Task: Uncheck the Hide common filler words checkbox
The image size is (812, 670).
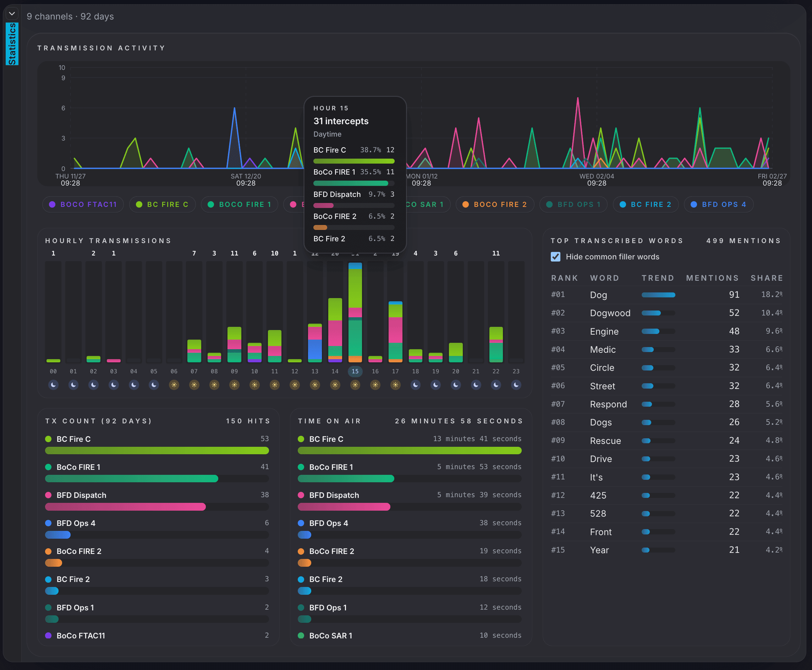Action: point(555,257)
